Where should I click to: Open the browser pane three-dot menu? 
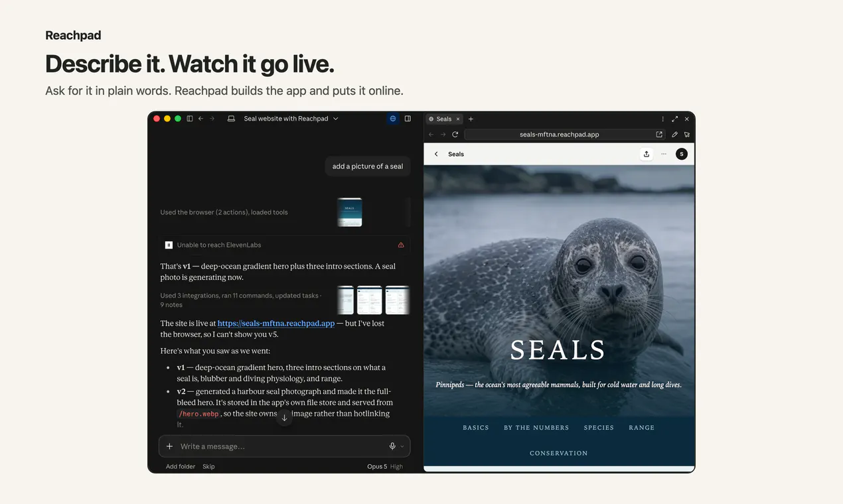click(662, 119)
